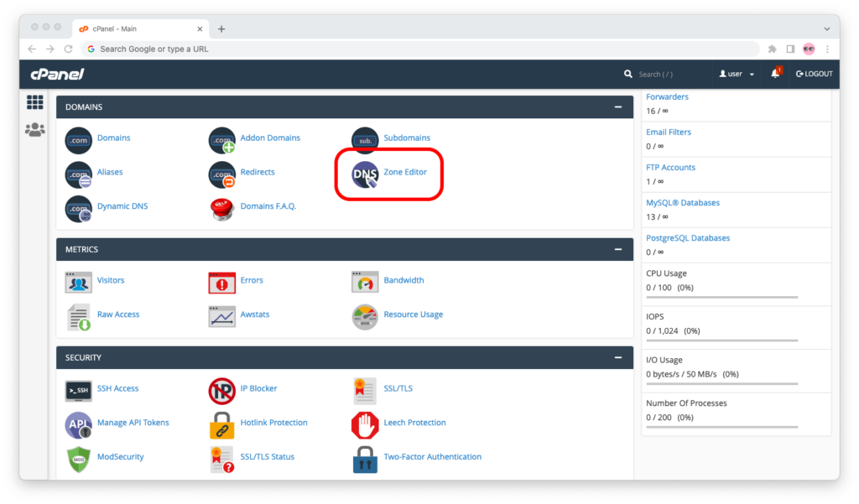Click the Resource Usage icon
The width and height of the screenshot is (859, 504).
click(365, 317)
